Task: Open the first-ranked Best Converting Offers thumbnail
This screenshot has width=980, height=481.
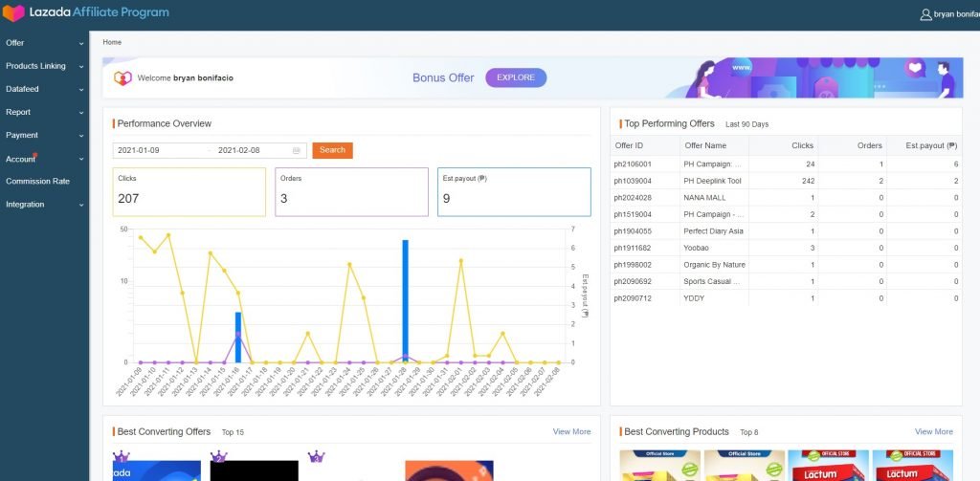Action: (157, 471)
